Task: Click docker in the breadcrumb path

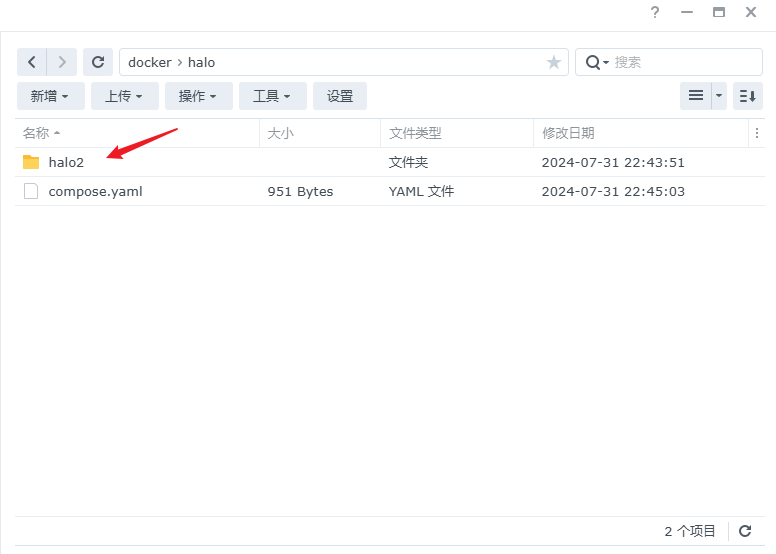Action: pos(150,62)
